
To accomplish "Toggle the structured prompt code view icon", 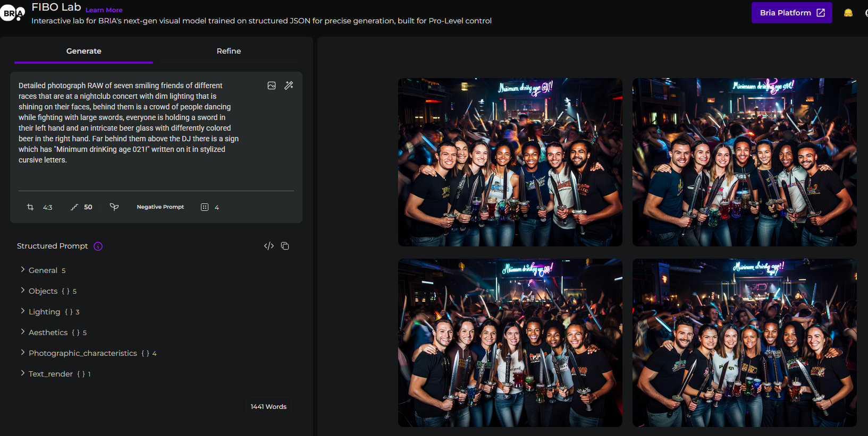I will pos(269,246).
